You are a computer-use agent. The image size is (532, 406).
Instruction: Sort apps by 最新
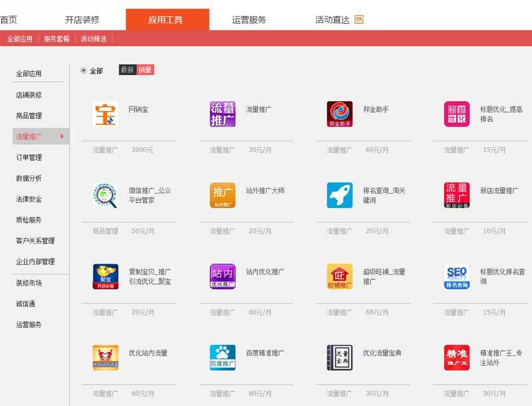(128, 69)
